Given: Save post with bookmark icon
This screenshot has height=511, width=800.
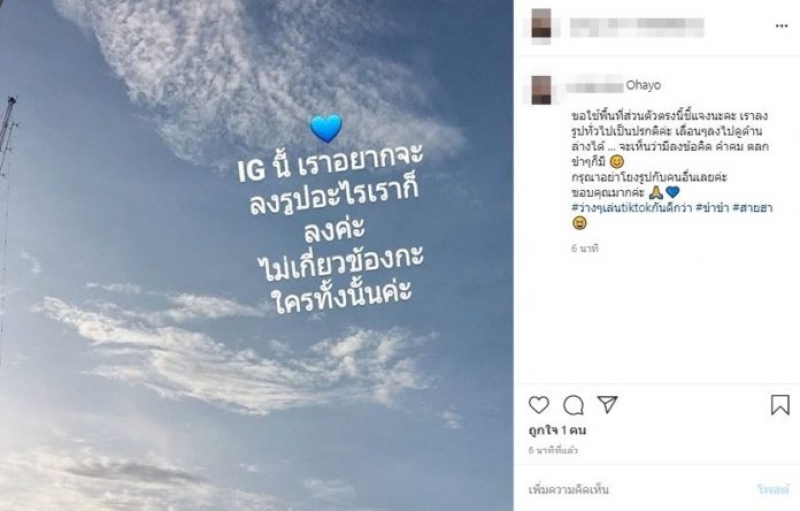Looking at the screenshot, I should pyautogui.click(x=780, y=405).
